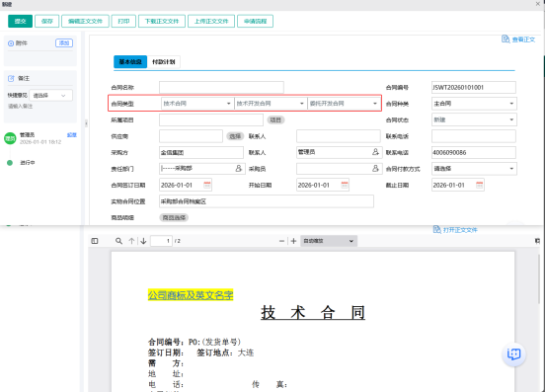This screenshot has height=392, width=546.
Task: Click the 申请流程 toolbar button
Action: tap(256, 22)
